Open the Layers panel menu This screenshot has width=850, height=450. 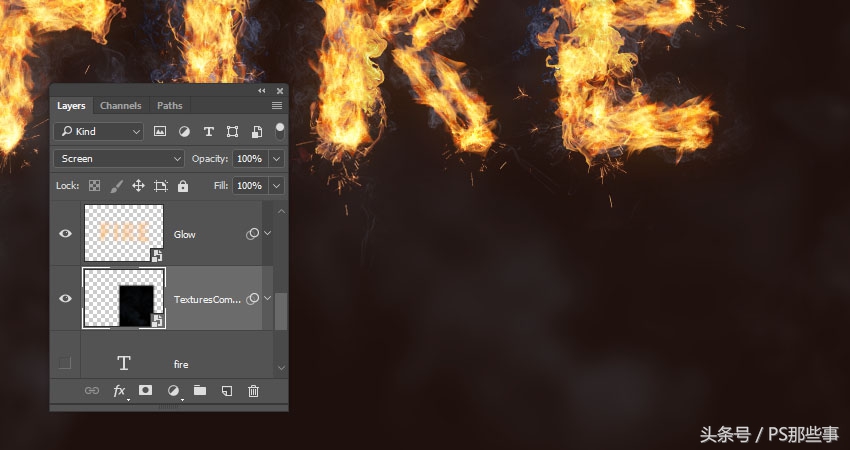click(277, 106)
